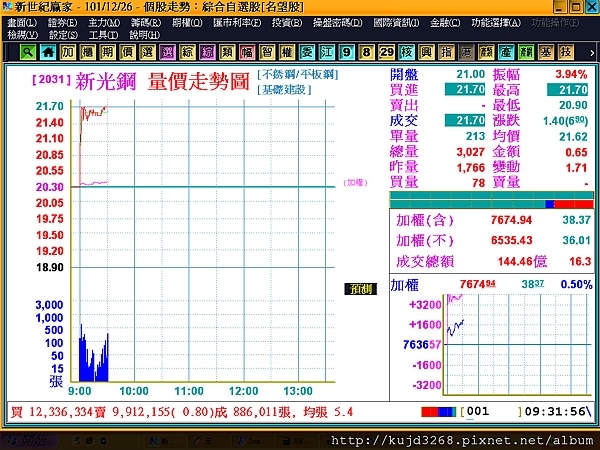Open the 證券(E) menu
600x450 pixels.
pyautogui.click(x=62, y=23)
